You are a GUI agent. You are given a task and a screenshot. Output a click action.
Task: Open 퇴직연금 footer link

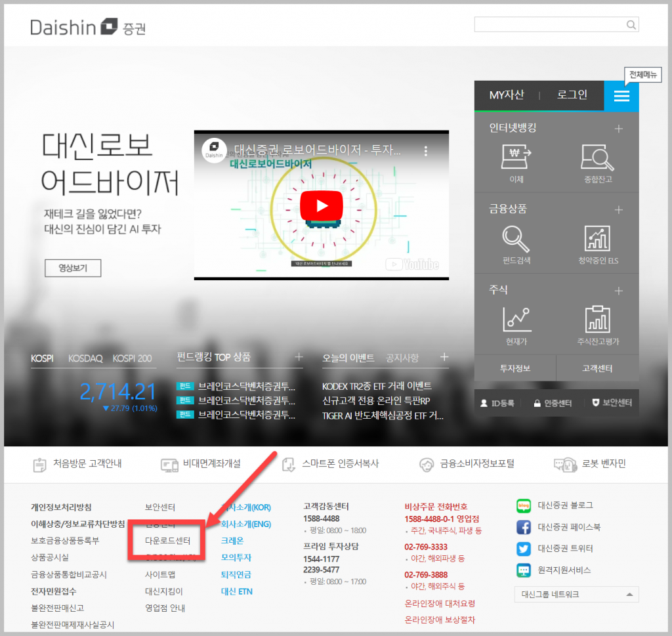(x=236, y=575)
